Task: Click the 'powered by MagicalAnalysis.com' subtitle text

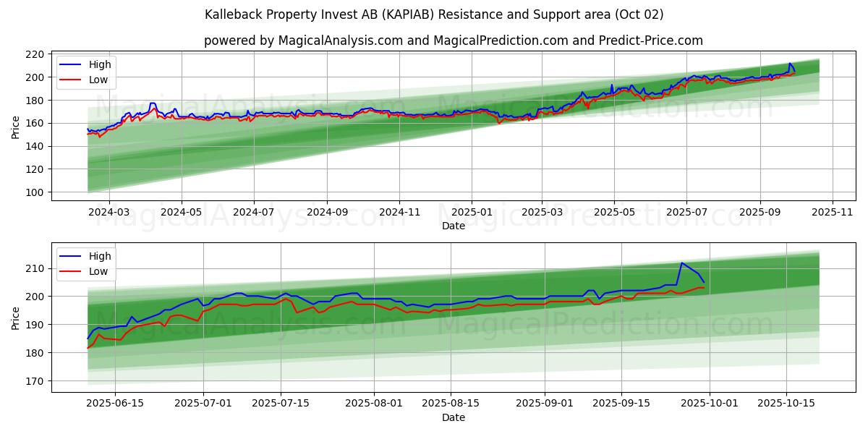Action: (453, 41)
